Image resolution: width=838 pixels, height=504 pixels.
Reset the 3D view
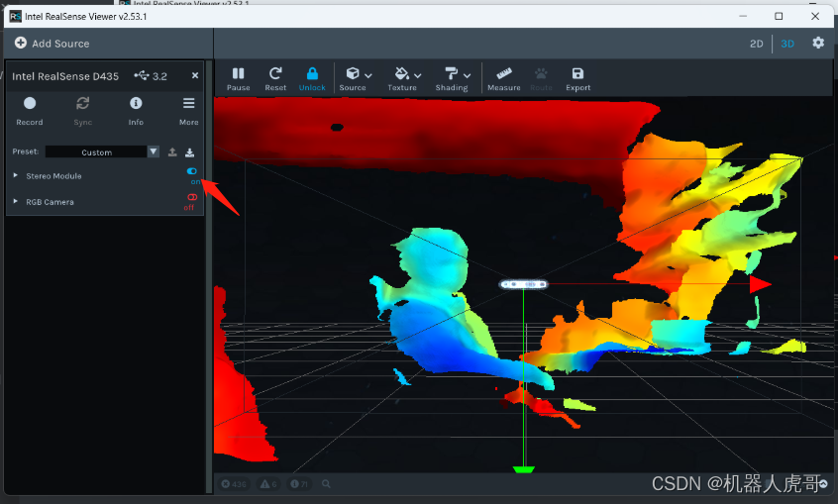click(275, 78)
